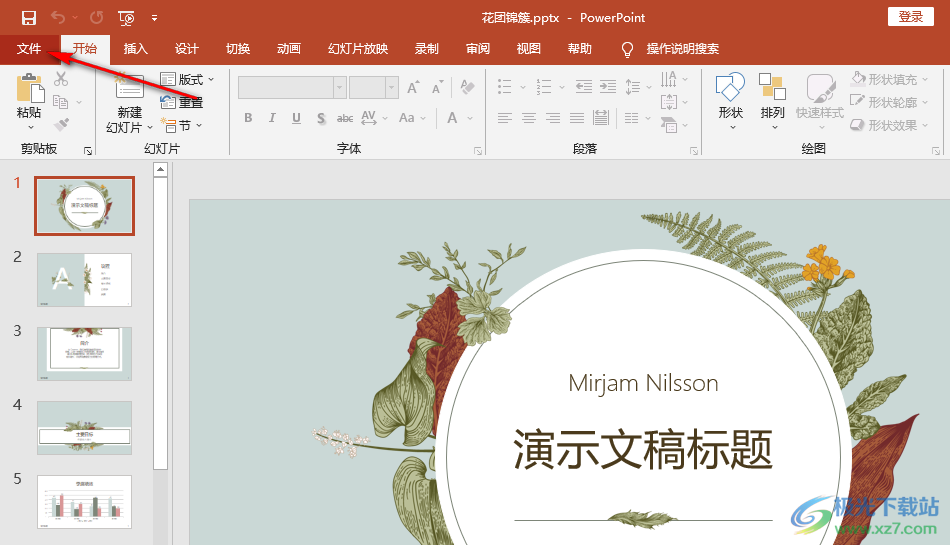Click the Align Text icon
Image resolution: width=950 pixels, height=545 pixels.
click(669, 102)
